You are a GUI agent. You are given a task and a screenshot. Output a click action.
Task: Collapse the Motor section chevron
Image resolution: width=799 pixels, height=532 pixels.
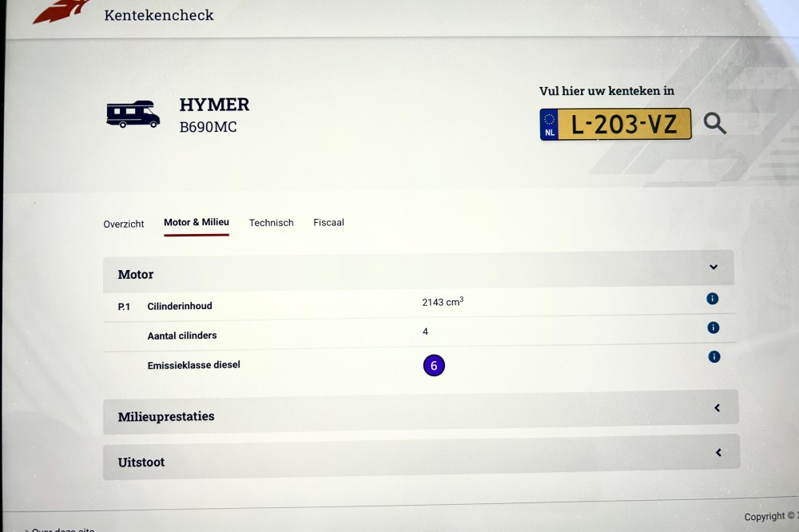point(714,267)
